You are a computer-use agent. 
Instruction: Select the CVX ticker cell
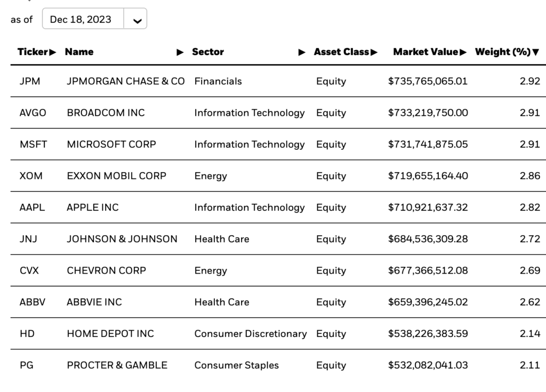coord(29,270)
